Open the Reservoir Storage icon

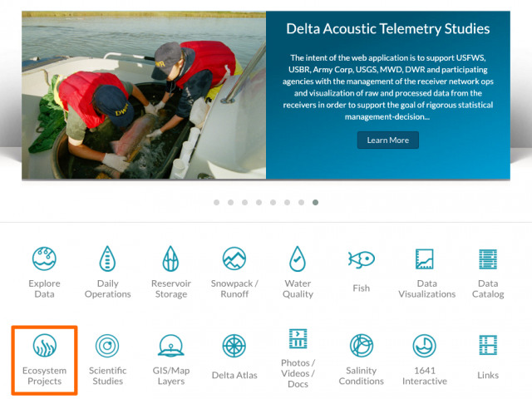click(170, 259)
